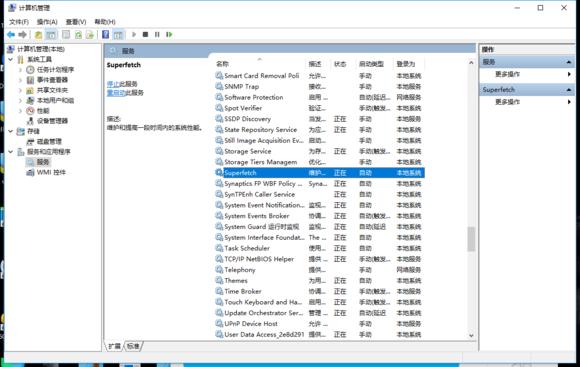Toggle the show/hide console tree icon
Image resolution: width=580 pixels, height=367 pixels.
point(51,35)
